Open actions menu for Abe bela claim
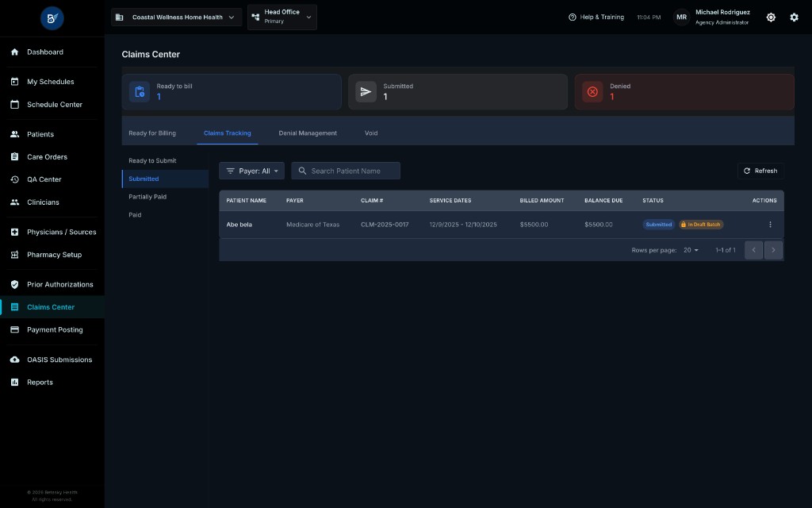 coord(770,225)
